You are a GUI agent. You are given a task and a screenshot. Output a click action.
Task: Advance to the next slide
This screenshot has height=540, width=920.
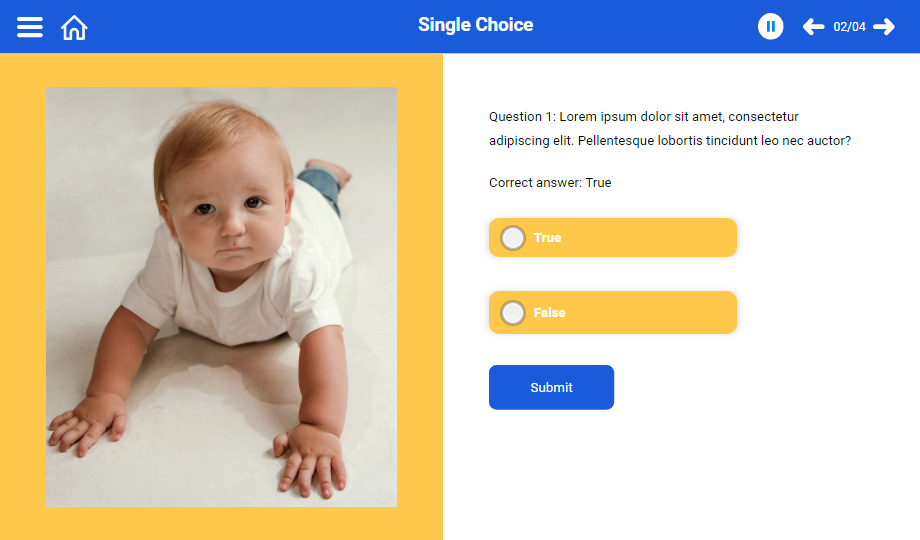click(x=884, y=27)
